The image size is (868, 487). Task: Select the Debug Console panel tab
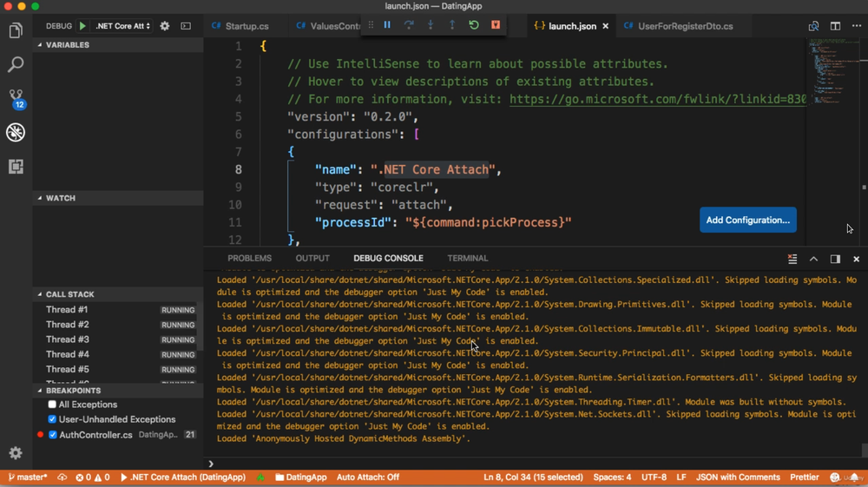click(x=388, y=259)
